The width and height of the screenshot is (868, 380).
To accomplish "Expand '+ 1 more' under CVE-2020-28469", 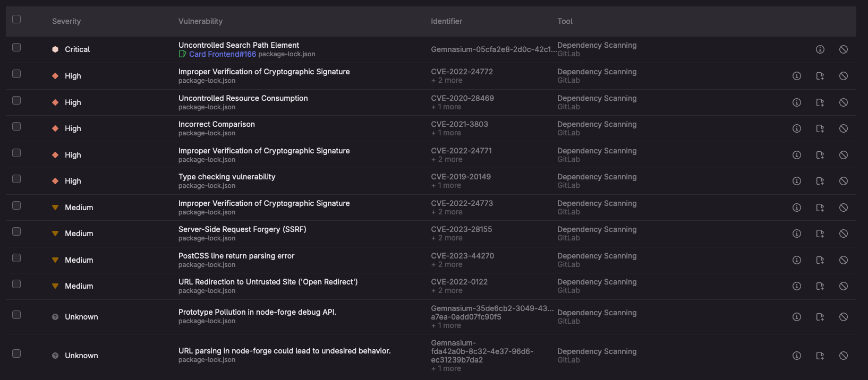I will [446, 107].
